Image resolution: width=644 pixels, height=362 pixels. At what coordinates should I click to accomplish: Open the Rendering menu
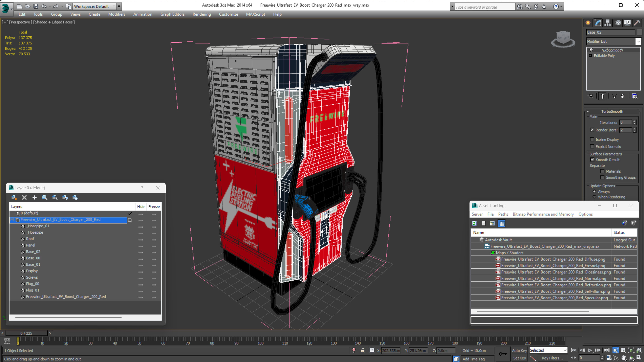click(202, 14)
